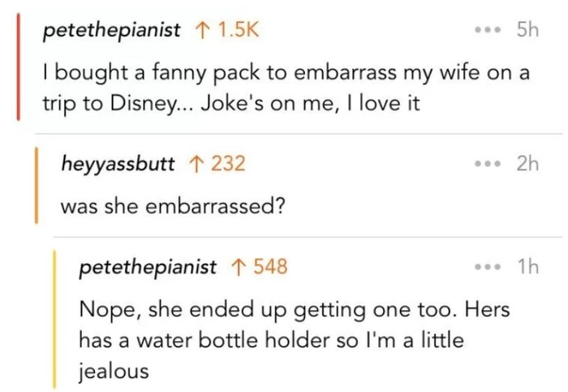Click the 2h timestamp
This screenshot has height=392, width=568.
(x=527, y=164)
